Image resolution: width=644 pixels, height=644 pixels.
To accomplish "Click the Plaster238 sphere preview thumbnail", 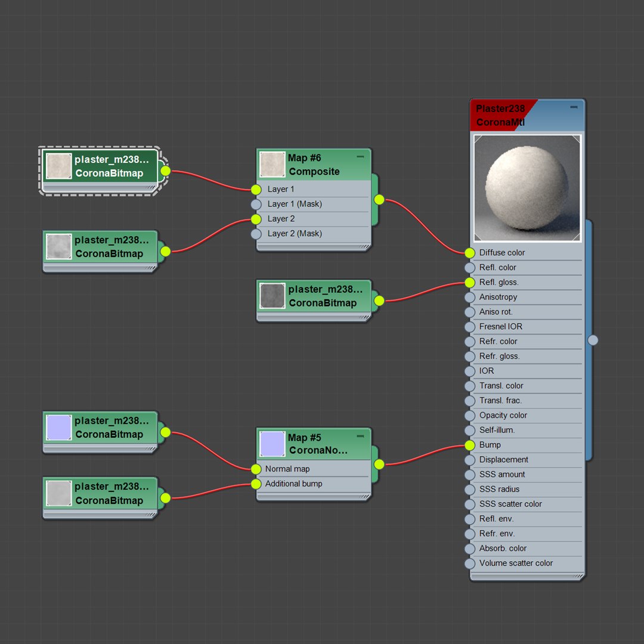I will tap(527, 188).
